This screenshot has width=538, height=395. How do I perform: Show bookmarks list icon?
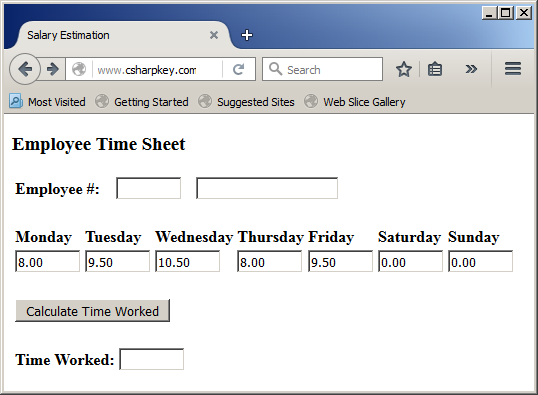click(435, 69)
